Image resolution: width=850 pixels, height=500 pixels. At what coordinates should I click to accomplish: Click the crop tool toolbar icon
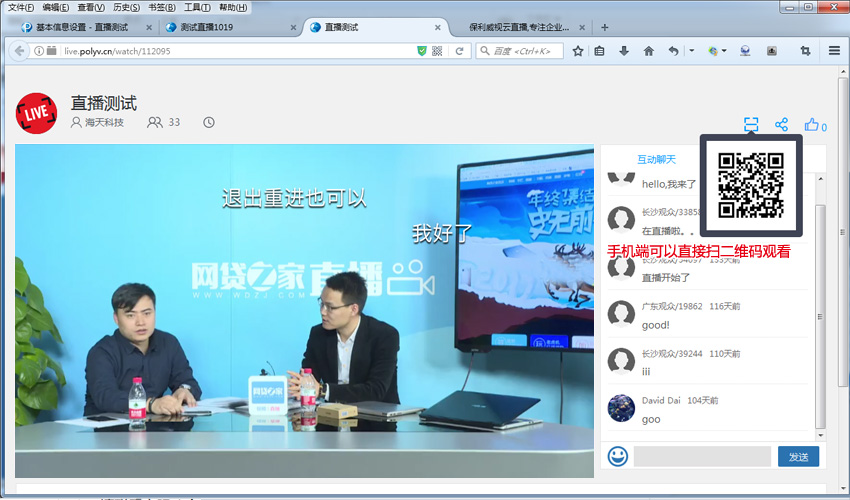(806, 51)
